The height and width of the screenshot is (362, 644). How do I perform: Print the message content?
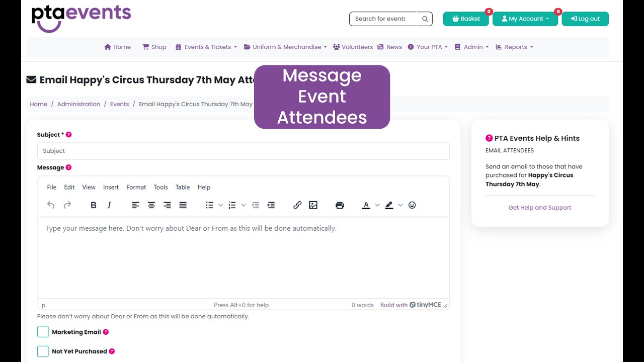click(x=340, y=205)
